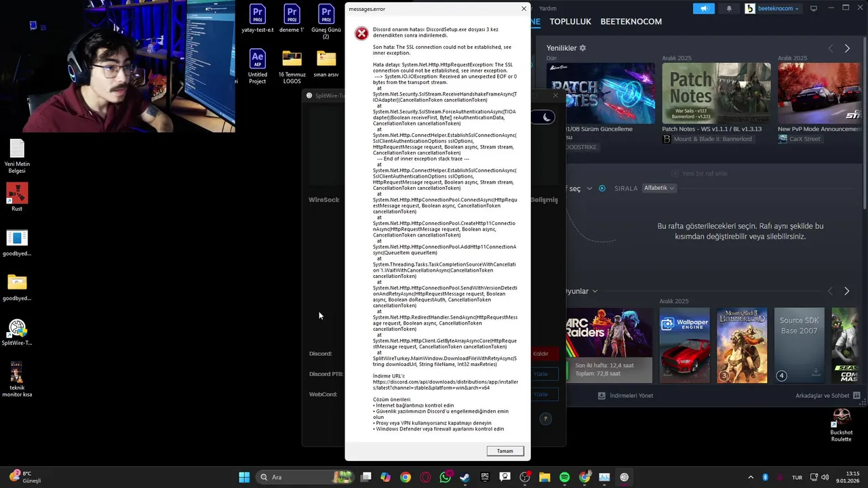This screenshot has height=488, width=868.
Task: Open yatay-test-e.t Premiere project file
Action: pos(257,19)
